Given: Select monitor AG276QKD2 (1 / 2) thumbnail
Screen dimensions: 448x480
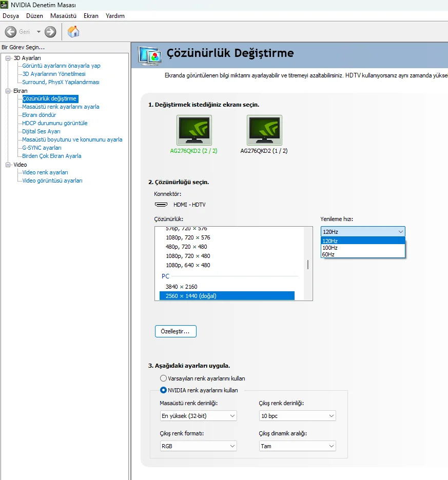Looking at the screenshot, I should [x=264, y=130].
